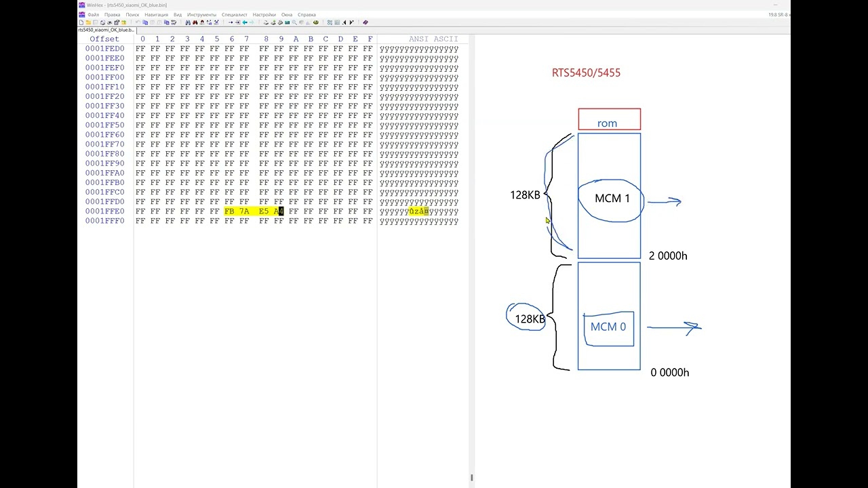Click the MCM 1 label in diagram

pos(612,199)
